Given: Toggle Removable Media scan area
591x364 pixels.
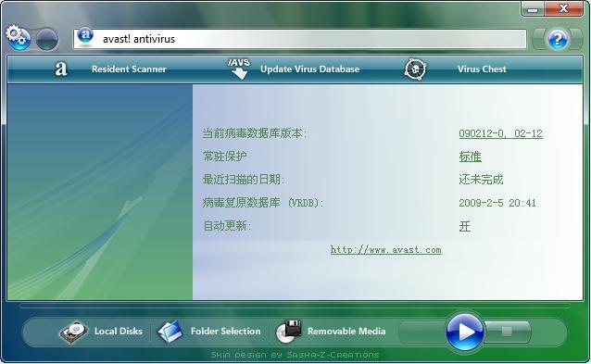Looking at the screenshot, I should (346, 332).
